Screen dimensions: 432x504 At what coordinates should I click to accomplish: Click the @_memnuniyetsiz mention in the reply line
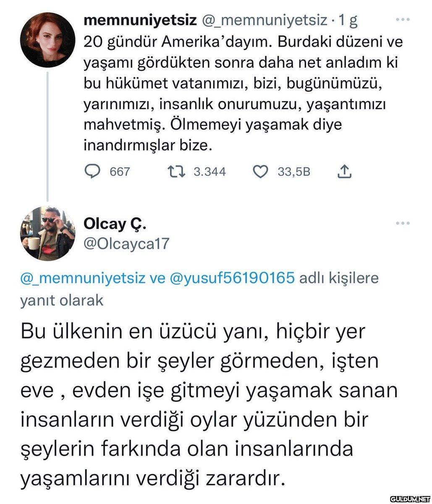pos(83,278)
